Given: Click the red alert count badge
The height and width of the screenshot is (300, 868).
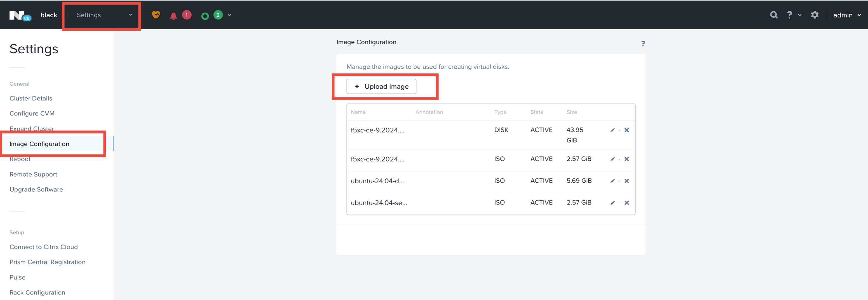Looking at the screenshot, I should tap(186, 15).
